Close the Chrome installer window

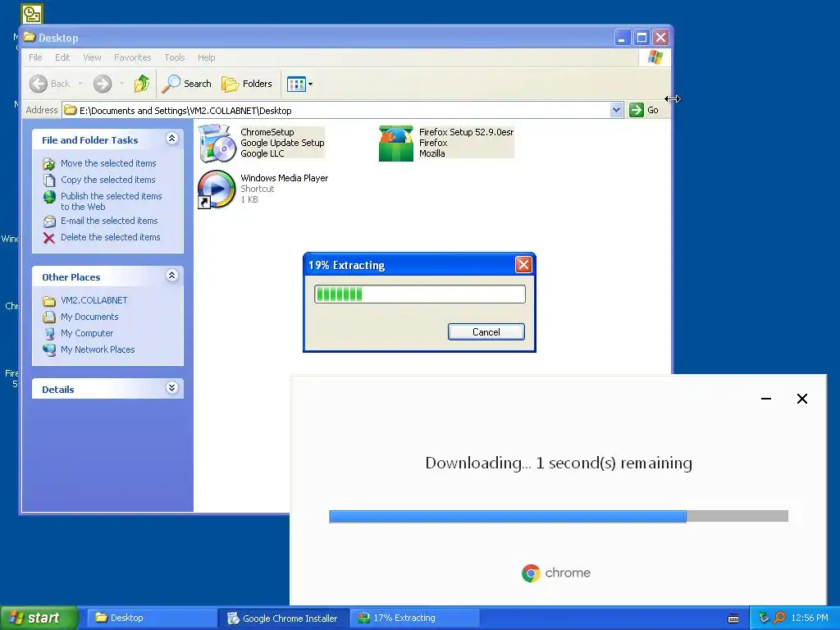pos(802,399)
